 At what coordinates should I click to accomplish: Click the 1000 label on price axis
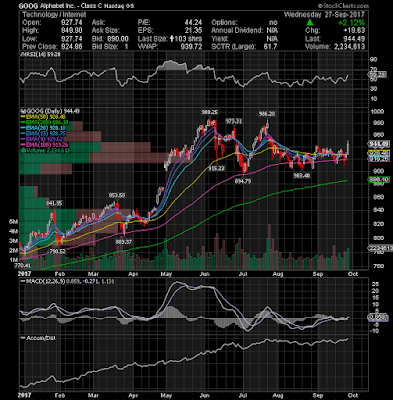click(x=377, y=112)
